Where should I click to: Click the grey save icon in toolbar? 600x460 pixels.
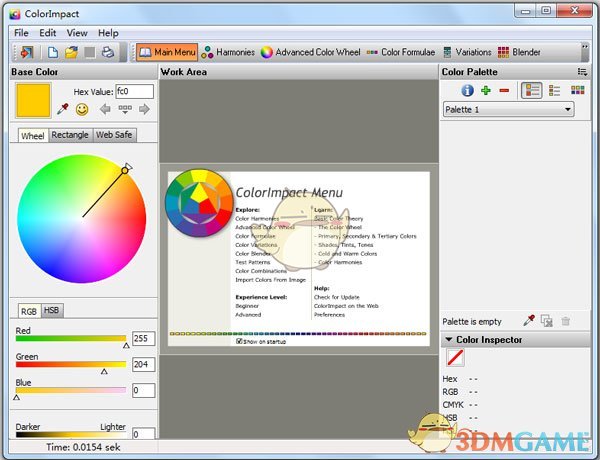pyautogui.click(x=90, y=52)
